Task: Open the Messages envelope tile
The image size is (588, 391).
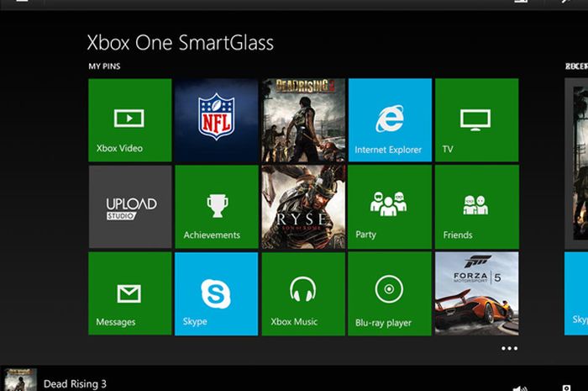Action: click(x=129, y=293)
